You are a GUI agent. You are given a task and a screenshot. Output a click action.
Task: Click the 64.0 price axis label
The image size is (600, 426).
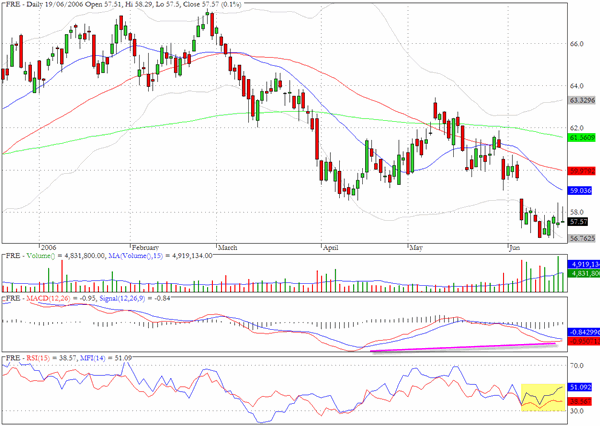coord(577,86)
